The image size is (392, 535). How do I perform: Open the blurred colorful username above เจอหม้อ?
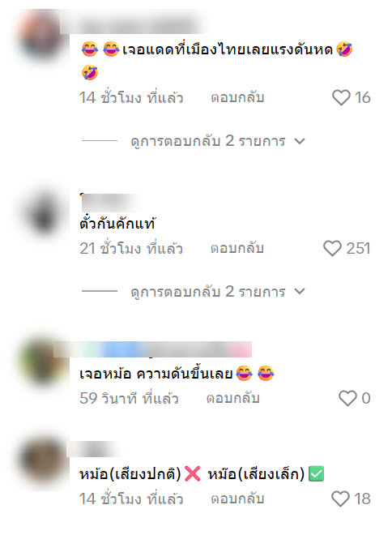coord(153,349)
